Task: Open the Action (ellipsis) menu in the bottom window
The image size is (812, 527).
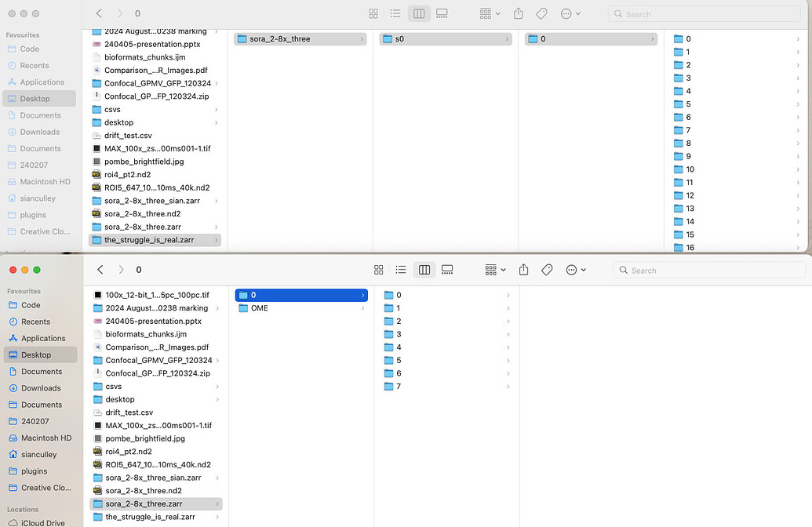Action: click(x=576, y=270)
